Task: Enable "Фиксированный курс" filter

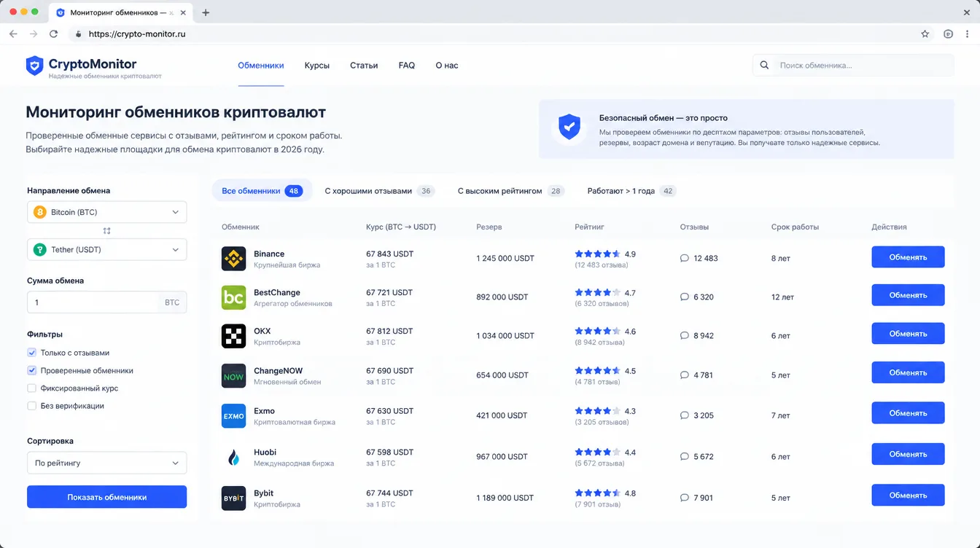Action: click(32, 388)
